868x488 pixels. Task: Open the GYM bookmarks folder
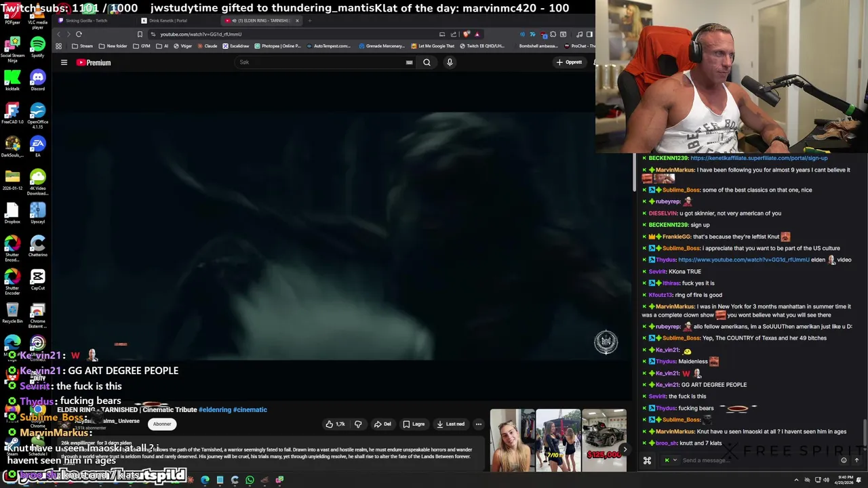tap(142, 46)
